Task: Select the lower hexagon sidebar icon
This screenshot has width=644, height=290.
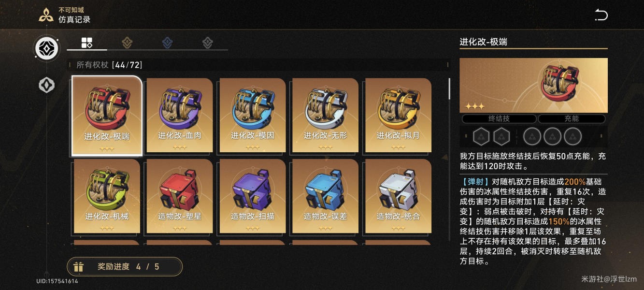Action: tap(47, 86)
